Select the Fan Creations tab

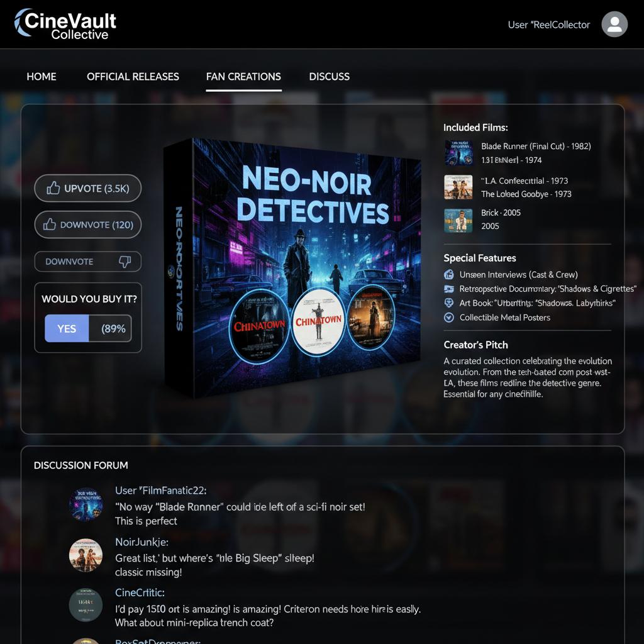click(243, 77)
